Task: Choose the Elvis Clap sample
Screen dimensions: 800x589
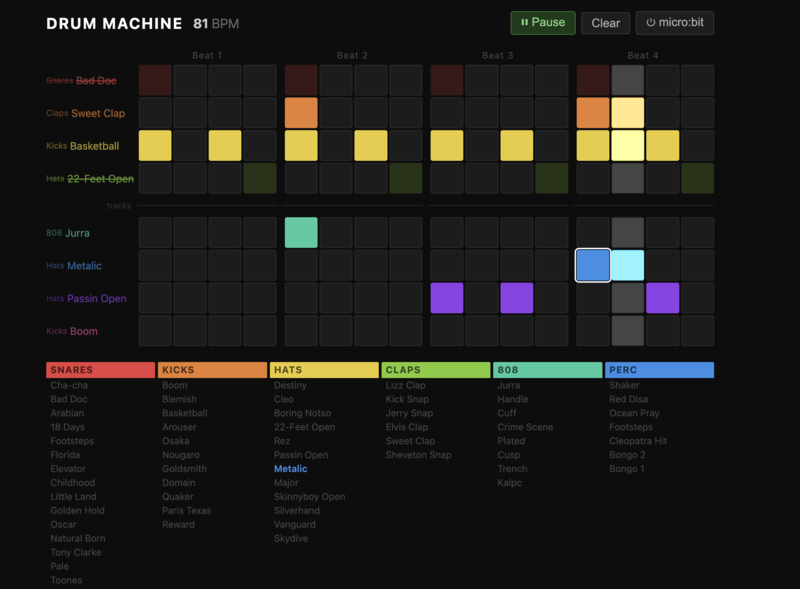Action: click(x=407, y=427)
